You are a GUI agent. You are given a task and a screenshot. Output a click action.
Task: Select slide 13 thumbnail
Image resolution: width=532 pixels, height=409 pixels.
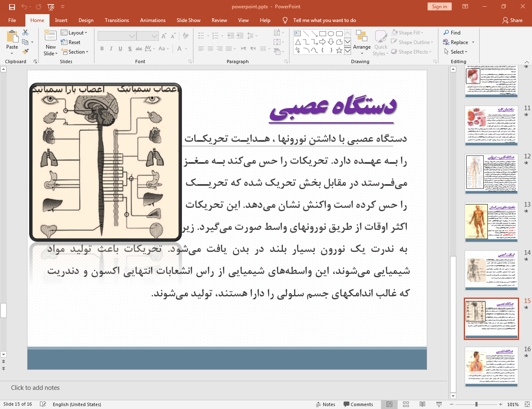[491, 222]
